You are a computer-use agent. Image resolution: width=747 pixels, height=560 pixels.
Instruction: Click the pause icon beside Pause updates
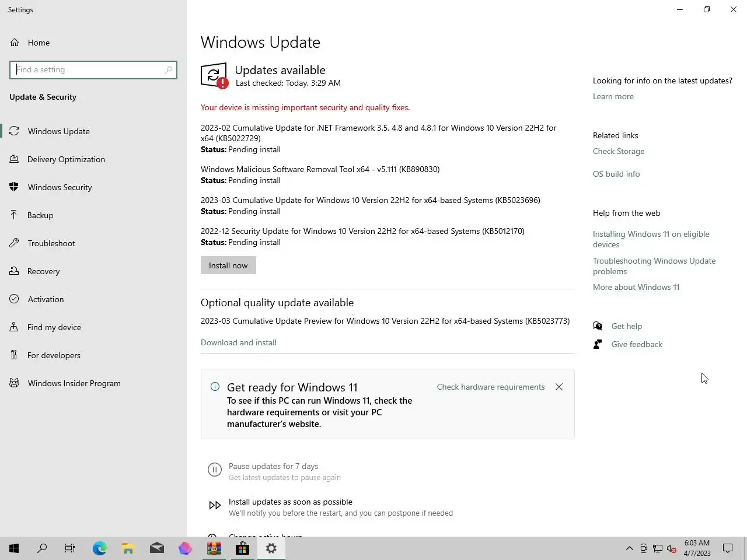(215, 470)
